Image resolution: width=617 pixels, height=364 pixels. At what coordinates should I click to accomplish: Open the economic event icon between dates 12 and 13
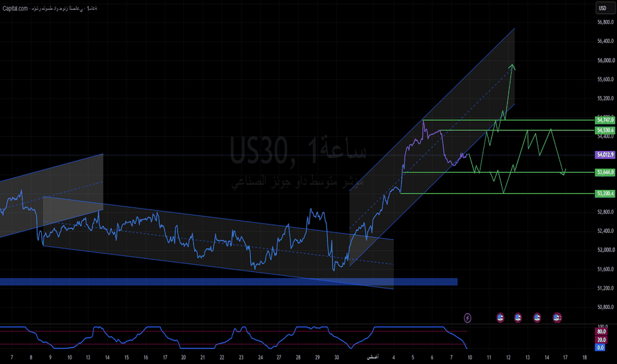pos(518,318)
